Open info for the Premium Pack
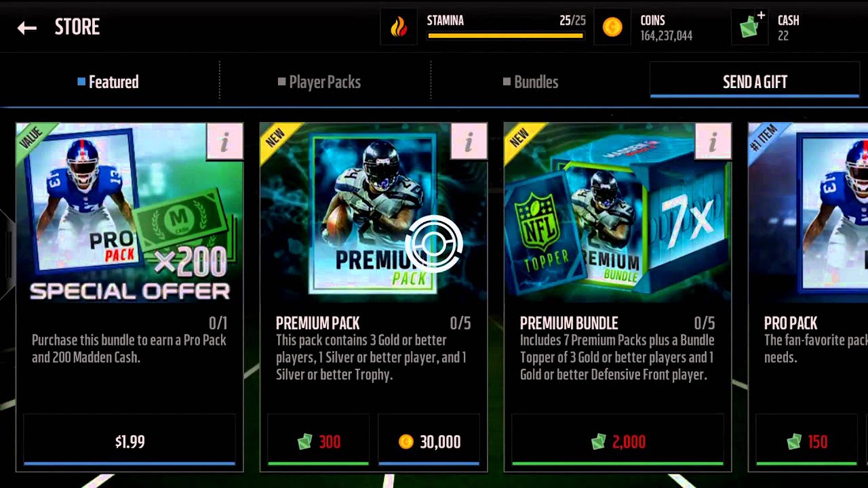 click(469, 142)
